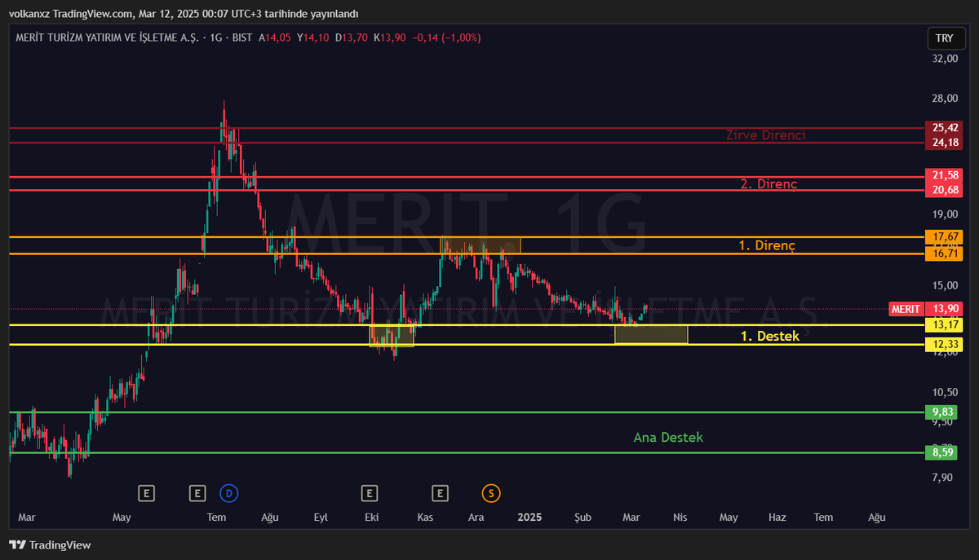The width and height of the screenshot is (979, 560).
Task: Click the Y14,10 high value
Action: click(x=313, y=37)
